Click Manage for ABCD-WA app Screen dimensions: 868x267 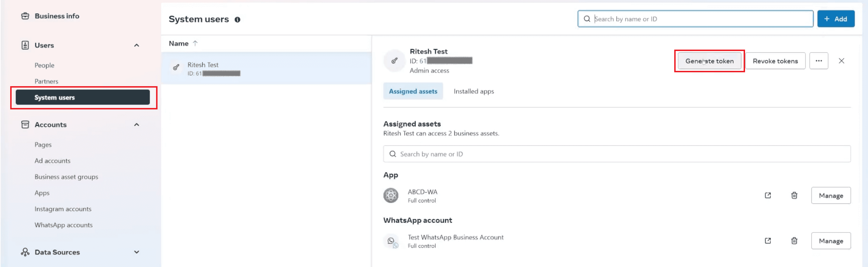831,196
